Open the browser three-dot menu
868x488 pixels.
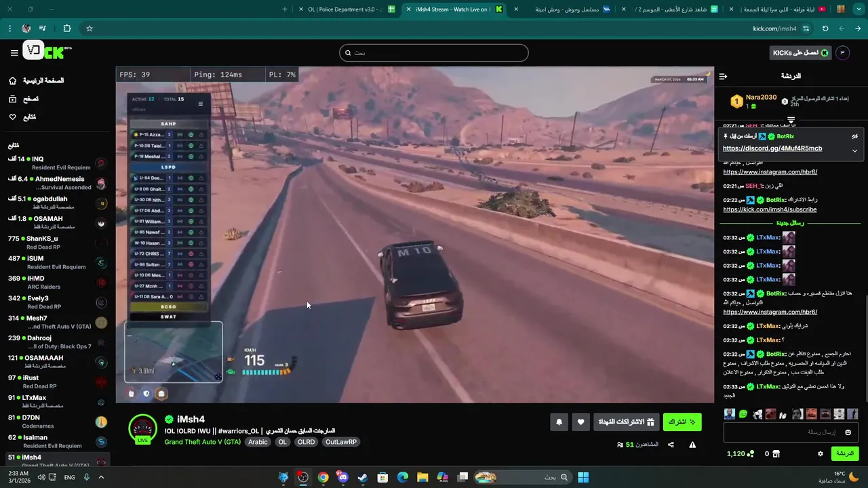[x=9, y=28]
